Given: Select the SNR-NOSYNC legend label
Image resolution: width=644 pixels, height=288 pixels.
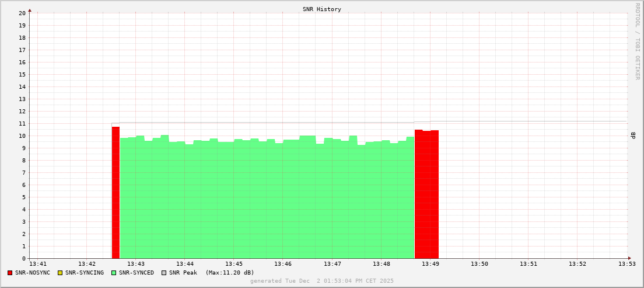Looking at the screenshot, I should click(33, 273).
